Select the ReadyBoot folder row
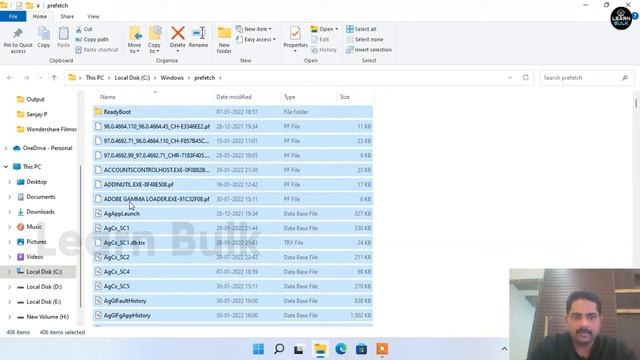This screenshot has height=360, width=640. tap(233, 112)
